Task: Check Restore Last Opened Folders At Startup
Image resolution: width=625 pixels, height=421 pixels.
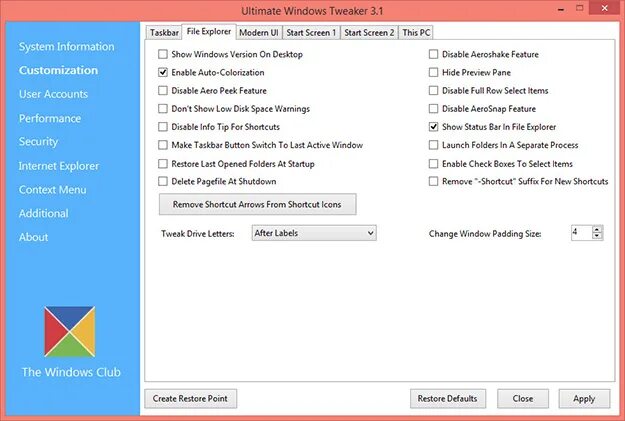Action: coord(163,163)
